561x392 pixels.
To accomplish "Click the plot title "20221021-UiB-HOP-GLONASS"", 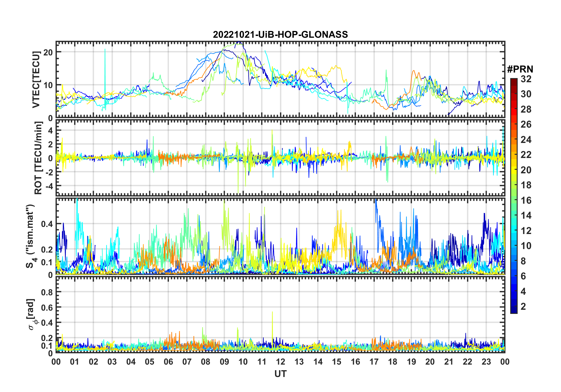I will 280,35.
